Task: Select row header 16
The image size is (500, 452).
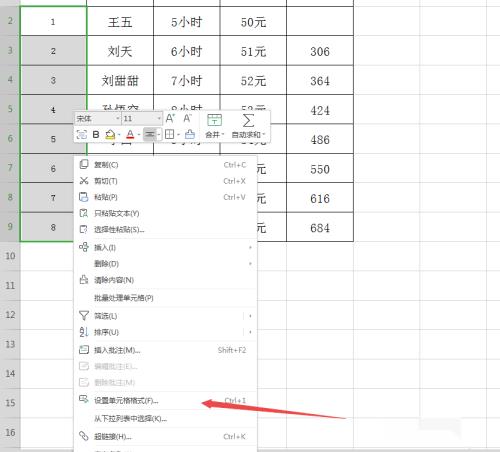Action: [x=10, y=432]
